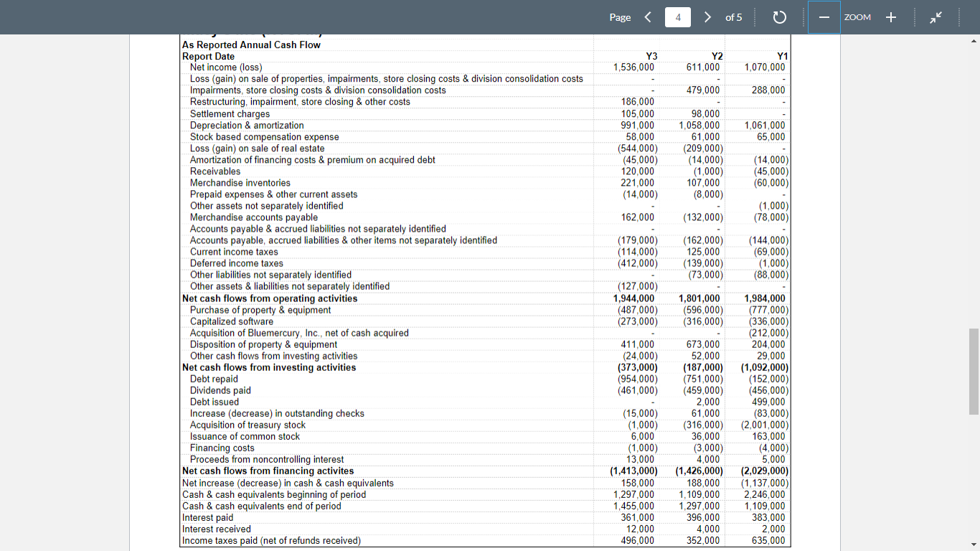Click the ZOOM label in toolbar
This screenshot has width=980, height=551.
(x=858, y=17)
